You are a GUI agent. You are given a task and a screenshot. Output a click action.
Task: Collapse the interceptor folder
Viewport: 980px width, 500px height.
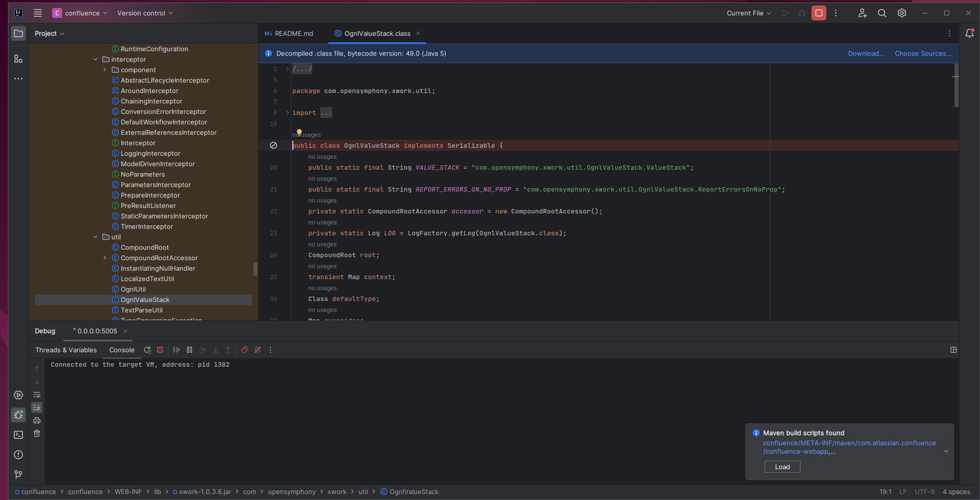(95, 59)
